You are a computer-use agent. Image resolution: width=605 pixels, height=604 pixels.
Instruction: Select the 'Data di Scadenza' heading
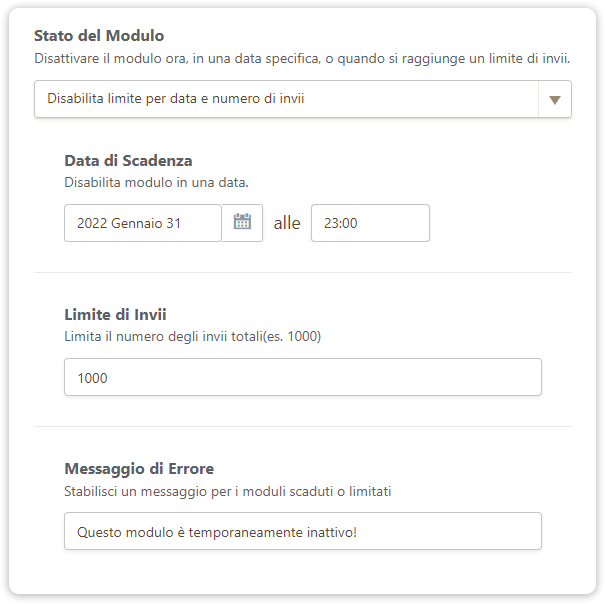pos(128,160)
